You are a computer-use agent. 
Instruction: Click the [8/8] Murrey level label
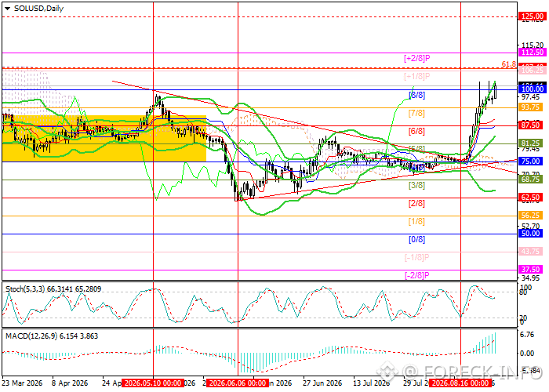pos(416,95)
